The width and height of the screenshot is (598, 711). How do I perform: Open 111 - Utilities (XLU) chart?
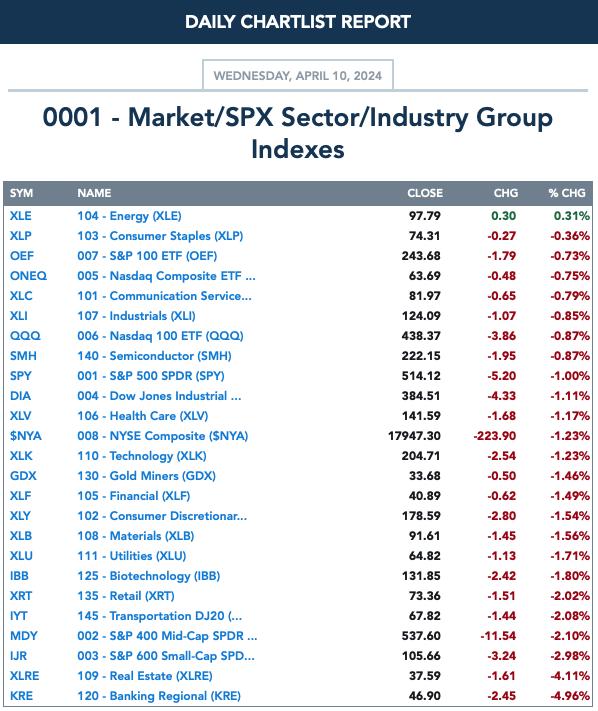pyautogui.click(x=131, y=556)
